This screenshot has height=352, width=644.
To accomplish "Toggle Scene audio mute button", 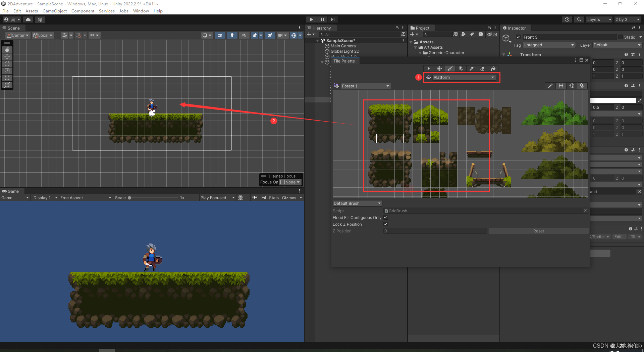I will click(244, 35).
